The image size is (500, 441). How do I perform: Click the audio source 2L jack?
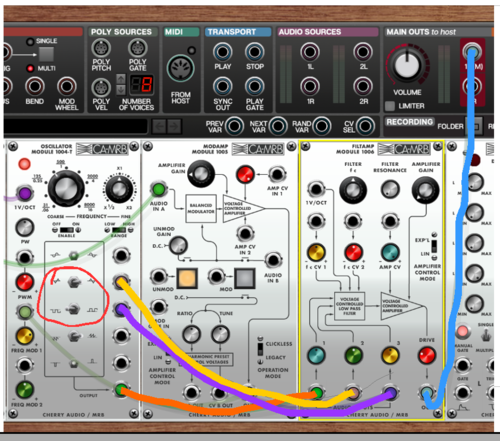363,52
